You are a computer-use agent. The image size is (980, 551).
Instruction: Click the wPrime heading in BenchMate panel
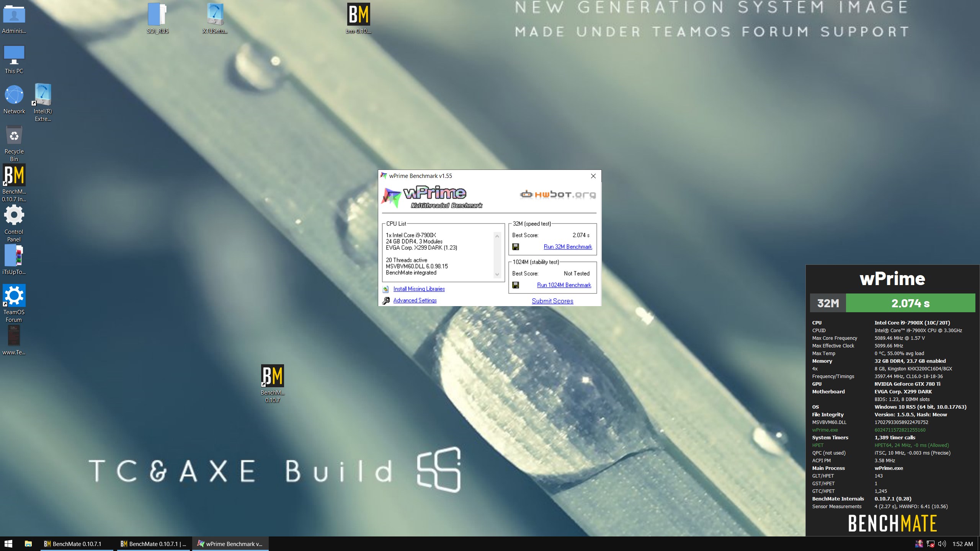(x=892, y=279)
